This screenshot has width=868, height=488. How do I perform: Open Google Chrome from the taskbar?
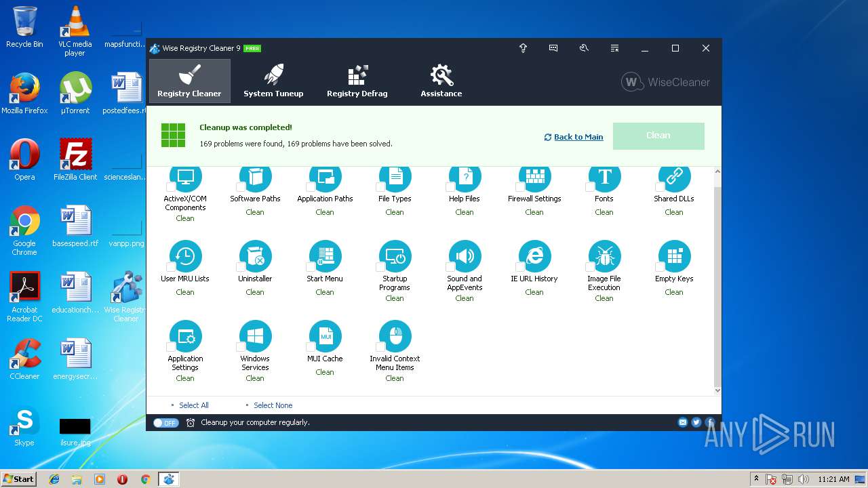pos(145,479)
